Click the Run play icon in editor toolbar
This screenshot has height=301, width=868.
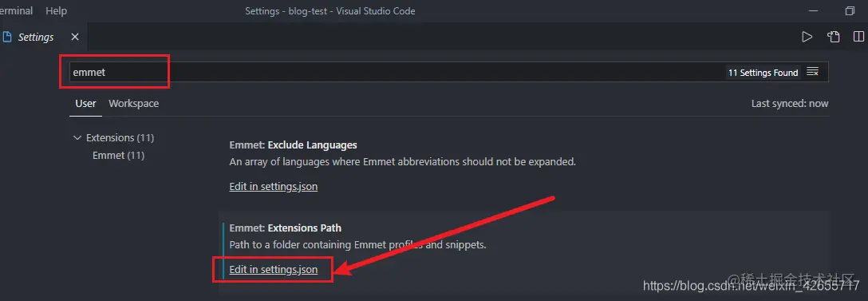pos(807,38)
